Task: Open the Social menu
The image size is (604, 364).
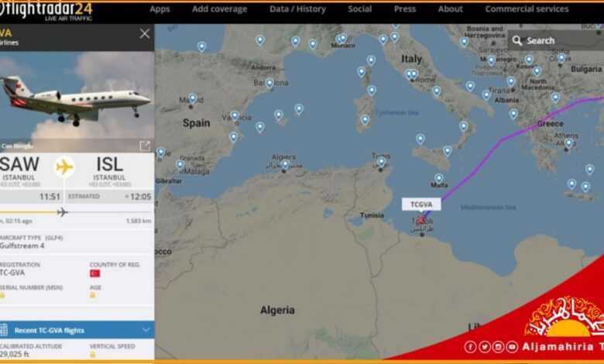Action: [360, 9]
